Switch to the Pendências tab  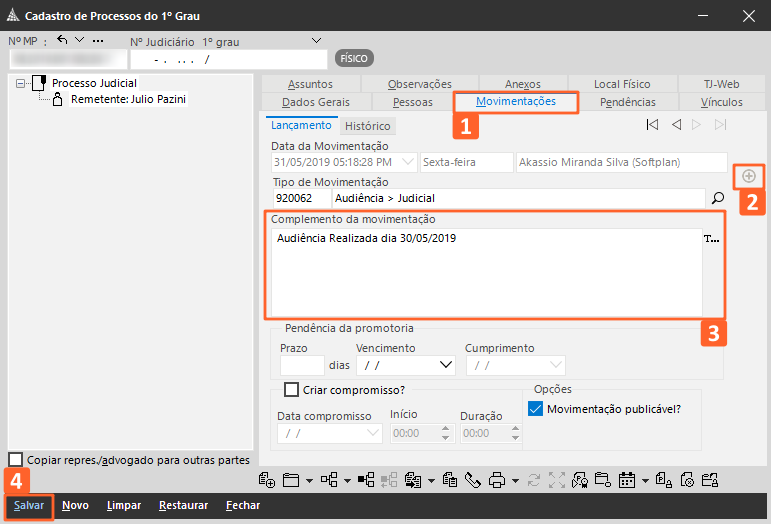tap(627, 102)
